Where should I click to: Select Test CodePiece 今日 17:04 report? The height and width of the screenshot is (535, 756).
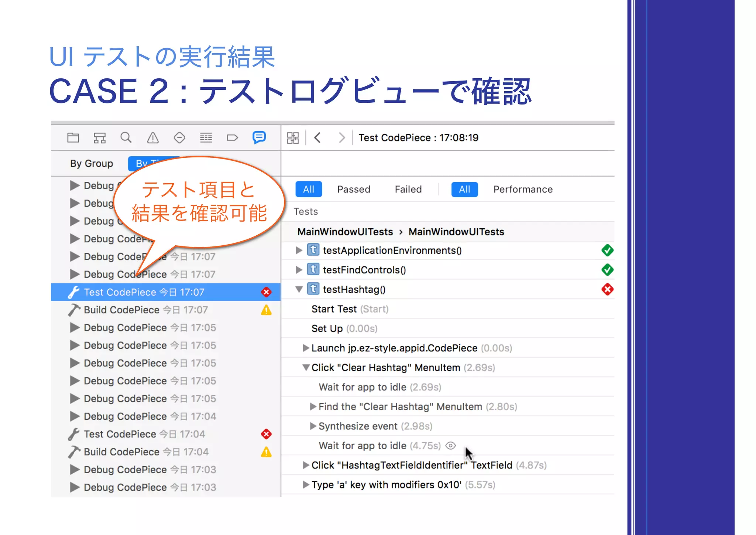point(166,434)
